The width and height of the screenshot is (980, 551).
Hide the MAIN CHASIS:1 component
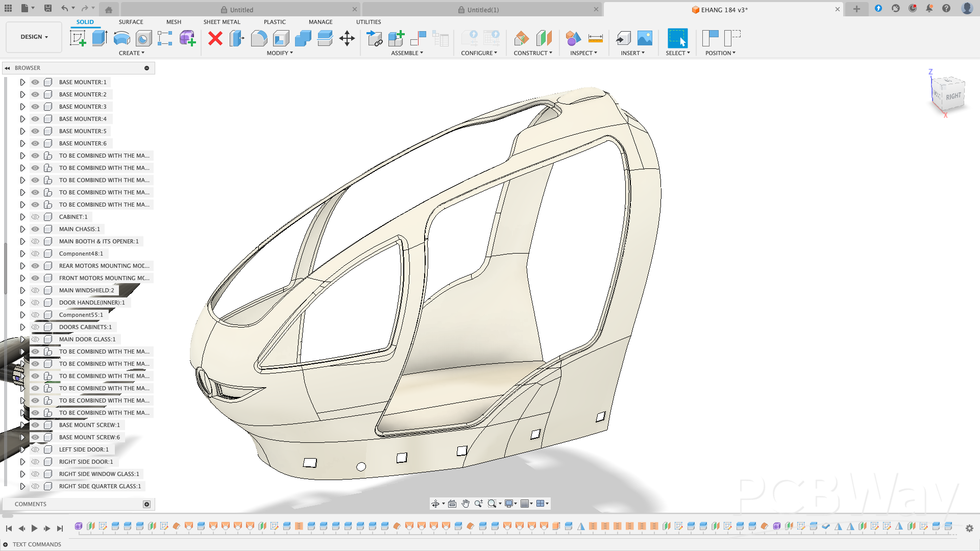click(x=35, y=229)
